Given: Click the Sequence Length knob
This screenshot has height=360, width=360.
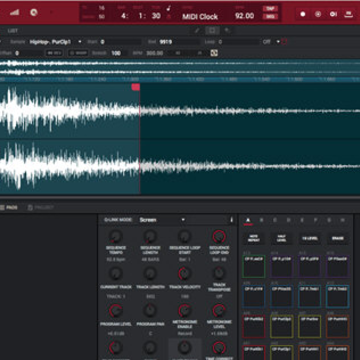Looking at the screenshot, I should (x=150, y=237).
